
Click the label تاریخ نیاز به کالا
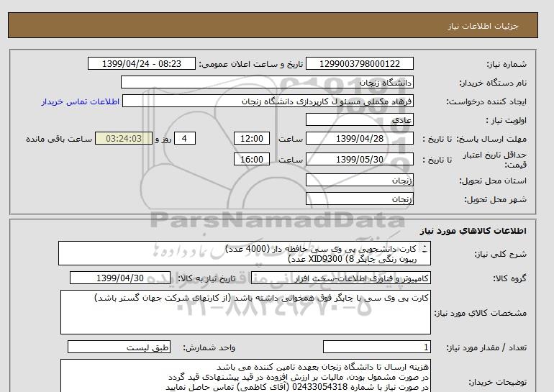(206, 278)
